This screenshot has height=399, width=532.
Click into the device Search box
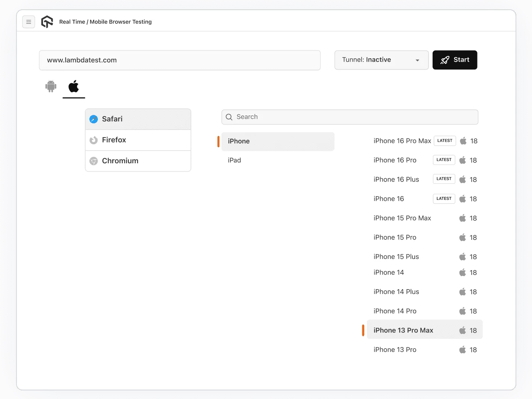(x=350, y=117)
